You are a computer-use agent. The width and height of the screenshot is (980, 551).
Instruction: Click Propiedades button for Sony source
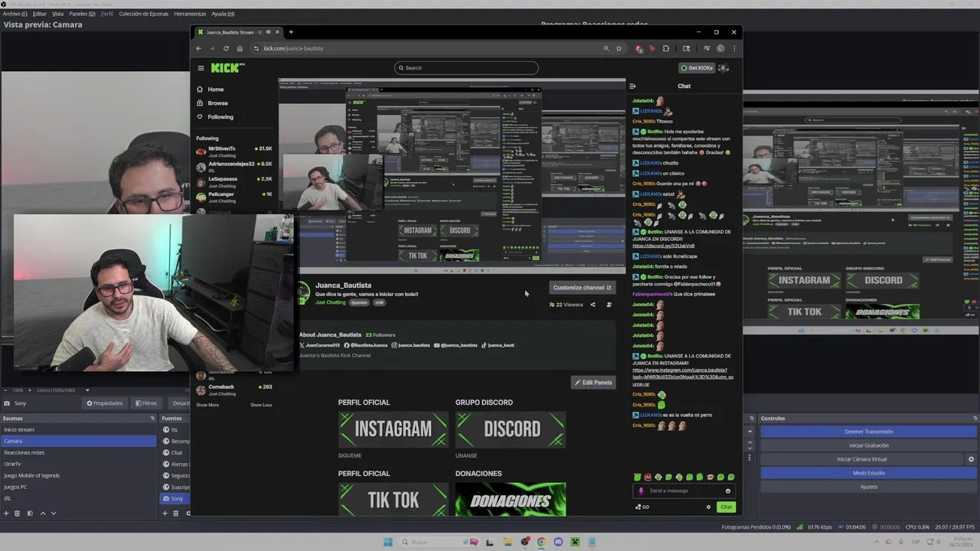[x=104, y=403]
